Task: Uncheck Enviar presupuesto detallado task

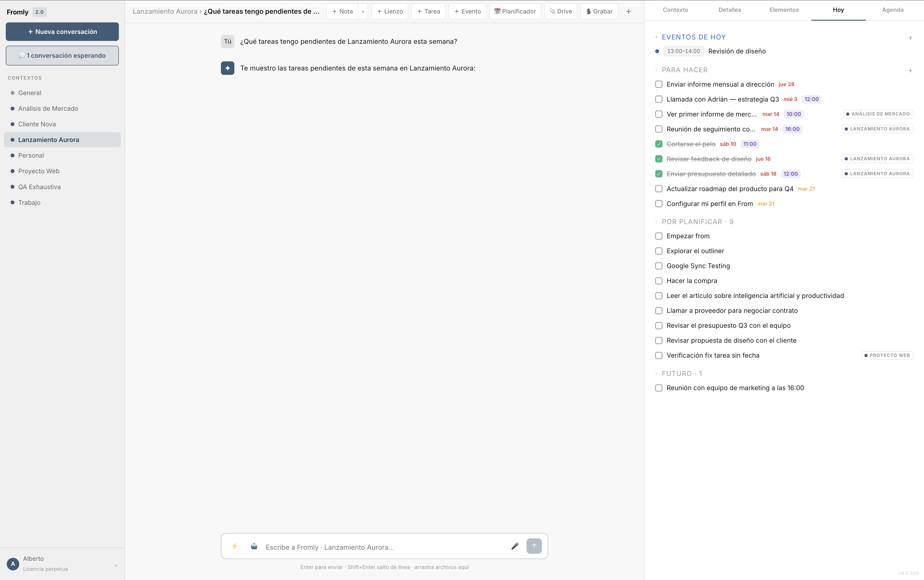Action: point(659,174)
